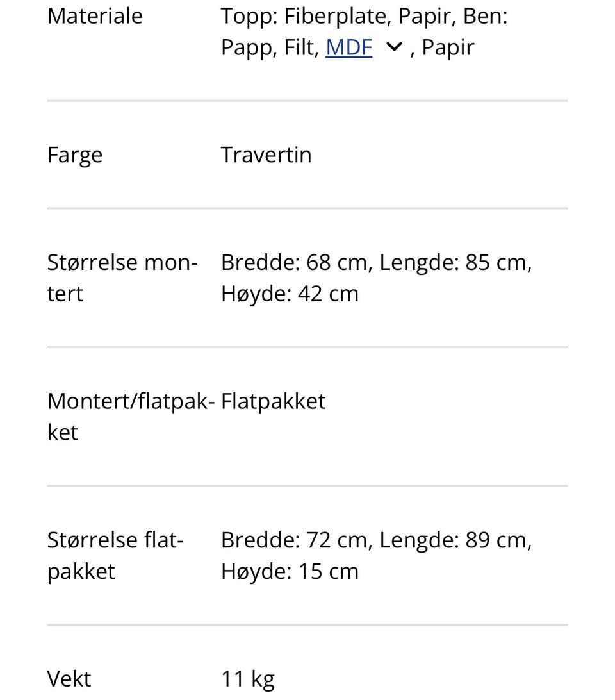
Task: Click the 11 kg weight value
Action: tap(247, 678)
